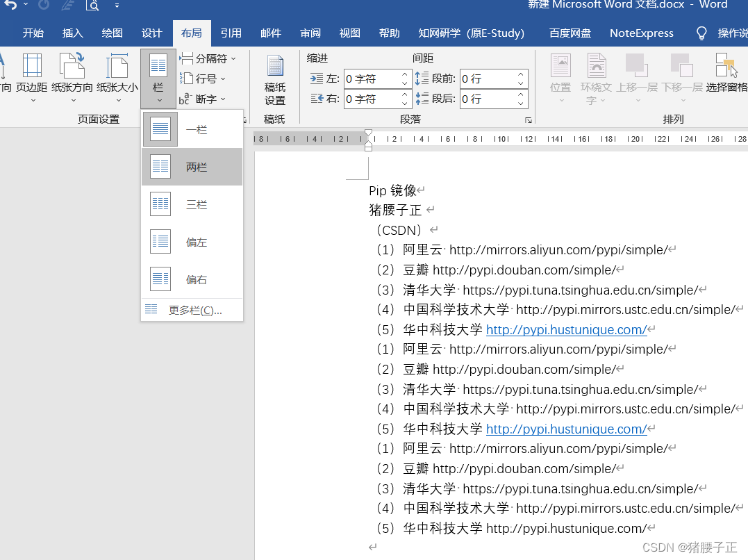Switch to the View (视图) tab
The width and height of the screenshot is (748, 560).
[349, 33]
